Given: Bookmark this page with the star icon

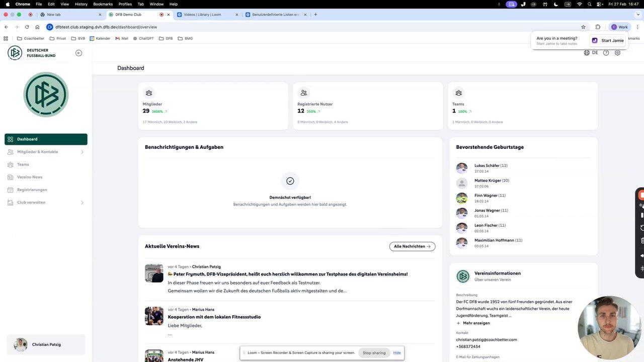Looking at the screenshot, I should (x=583, y=27).
